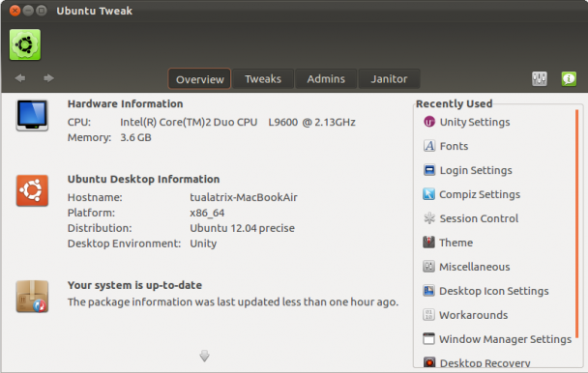Click the Session Control gear icon
This screenshot has height=373, width=588.
[429, 218]
